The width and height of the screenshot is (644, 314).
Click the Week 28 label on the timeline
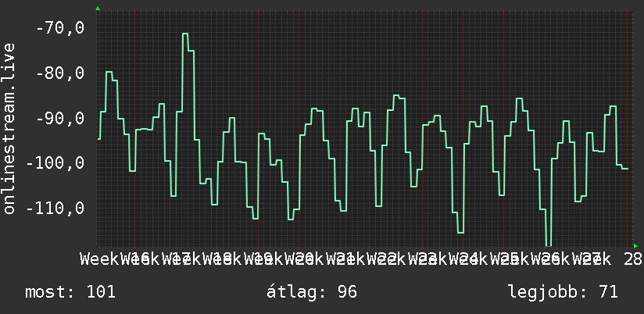pos(608,259)
